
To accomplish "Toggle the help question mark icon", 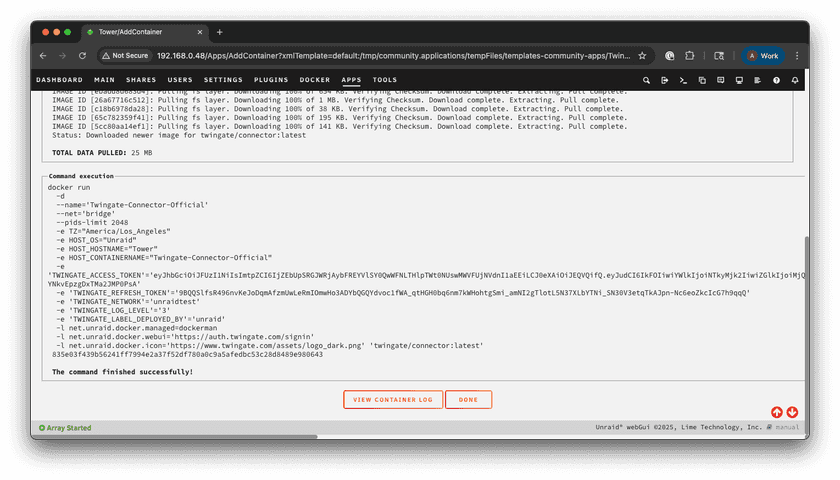I will (777, 80).
